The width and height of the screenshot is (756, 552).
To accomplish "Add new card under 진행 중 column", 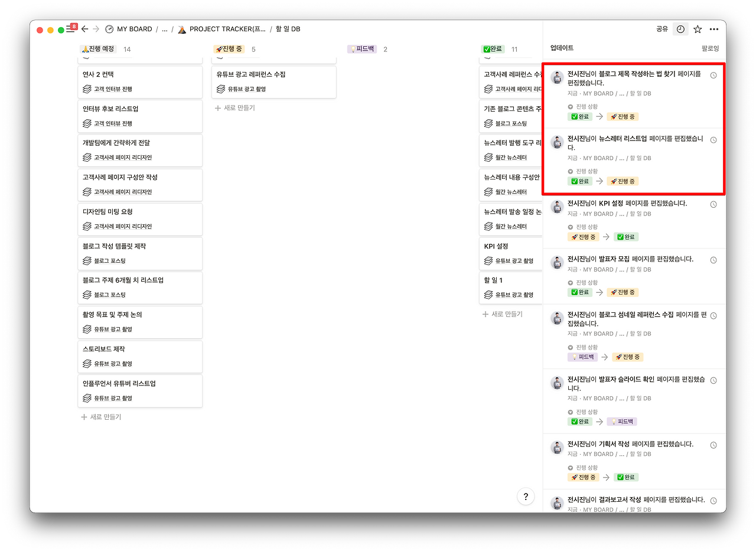I will click(234, 108).
